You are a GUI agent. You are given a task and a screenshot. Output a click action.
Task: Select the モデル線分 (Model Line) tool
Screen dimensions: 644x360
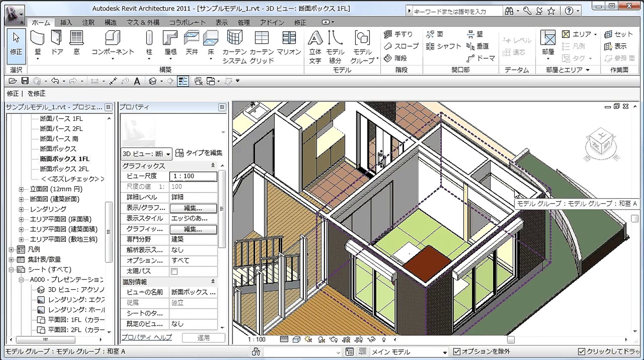point(335,47)
